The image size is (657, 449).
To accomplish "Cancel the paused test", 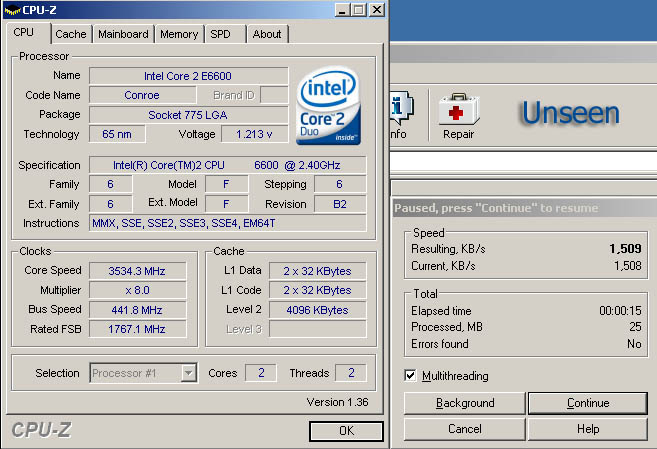I will pos(465,429).
